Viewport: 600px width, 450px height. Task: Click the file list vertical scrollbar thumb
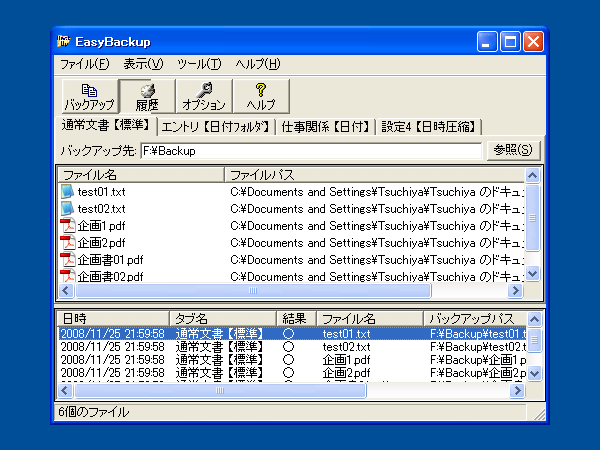532,218
